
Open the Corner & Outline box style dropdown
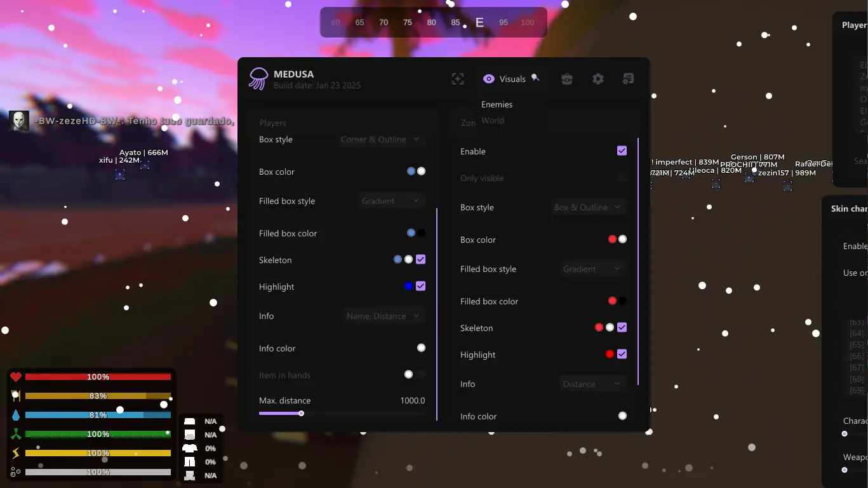tap(380, 139)
